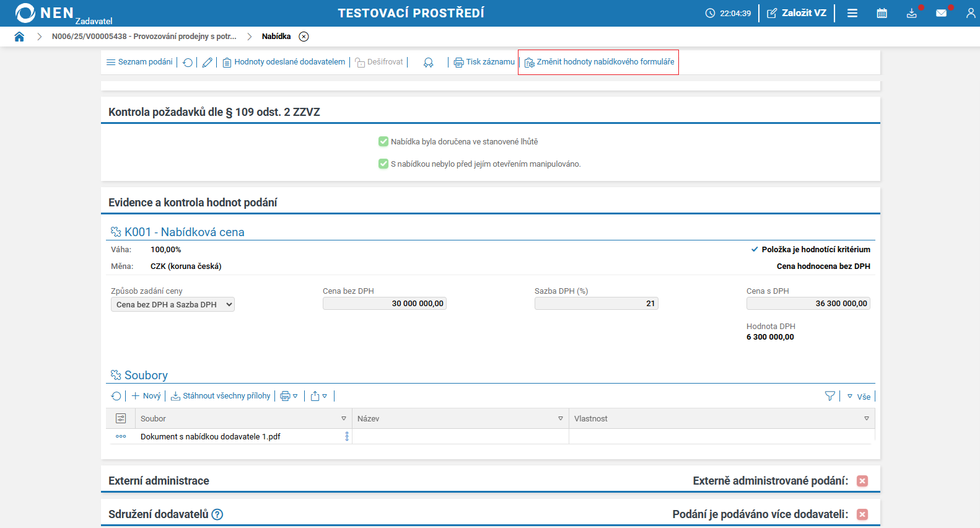
Task: Open the calendar icon in header
Action: coord(882,13)
